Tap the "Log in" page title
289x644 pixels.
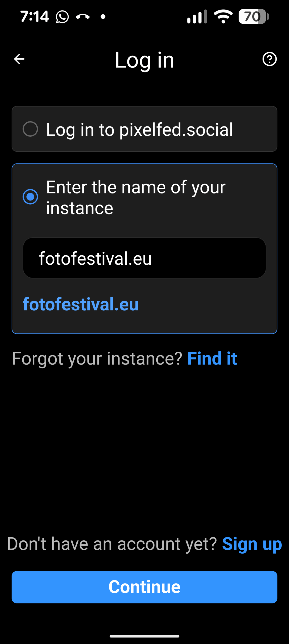pos(144,60)
